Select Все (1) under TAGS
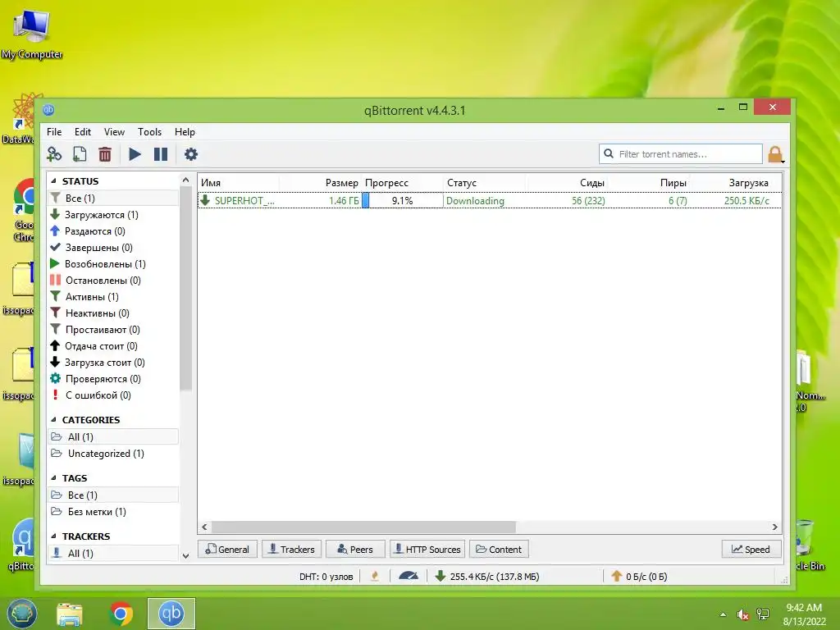The width and height of the screenshot is (840, 630). pyautogui.click(x=113, y=495)
